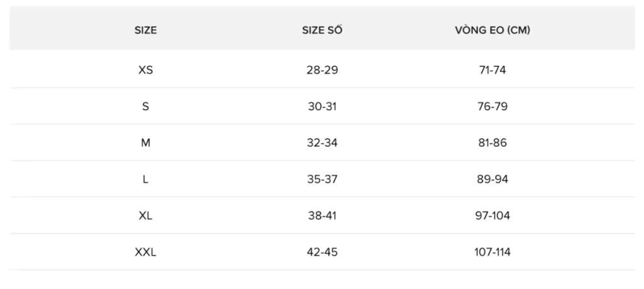
Task: Click the 28-29 numeric size value
Action: pos(323,71)
